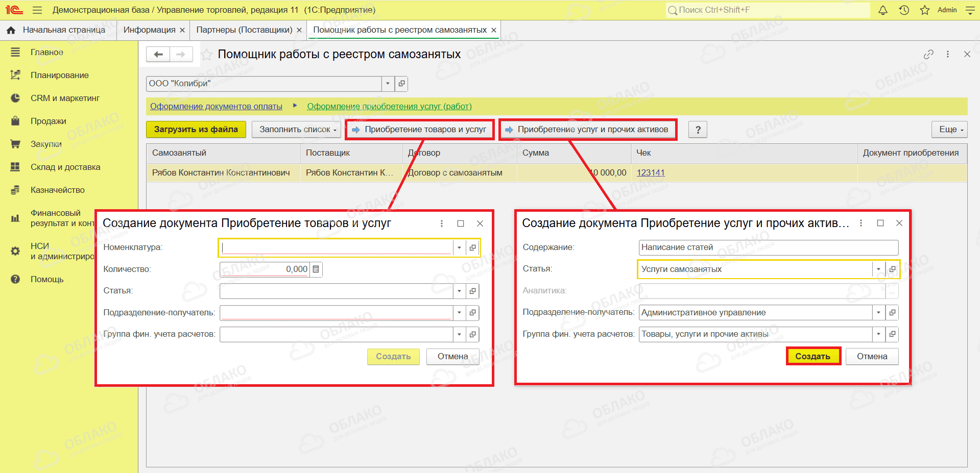Viewport: 980px width, 473px height.
Task: Open notifications bell
Action: 883,10
